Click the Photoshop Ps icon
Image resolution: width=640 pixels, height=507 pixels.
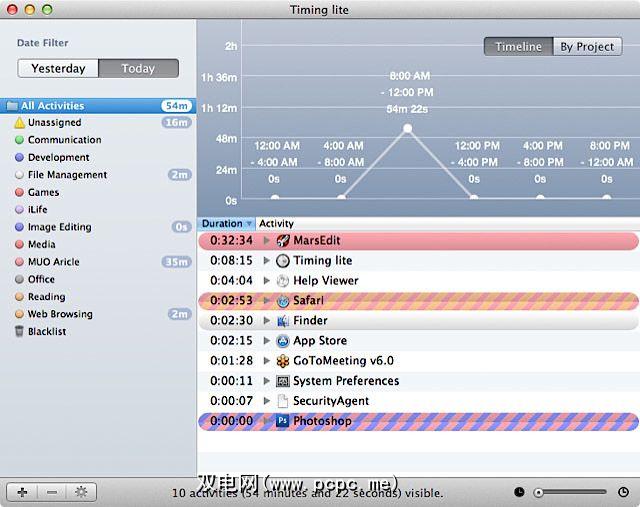282,421
